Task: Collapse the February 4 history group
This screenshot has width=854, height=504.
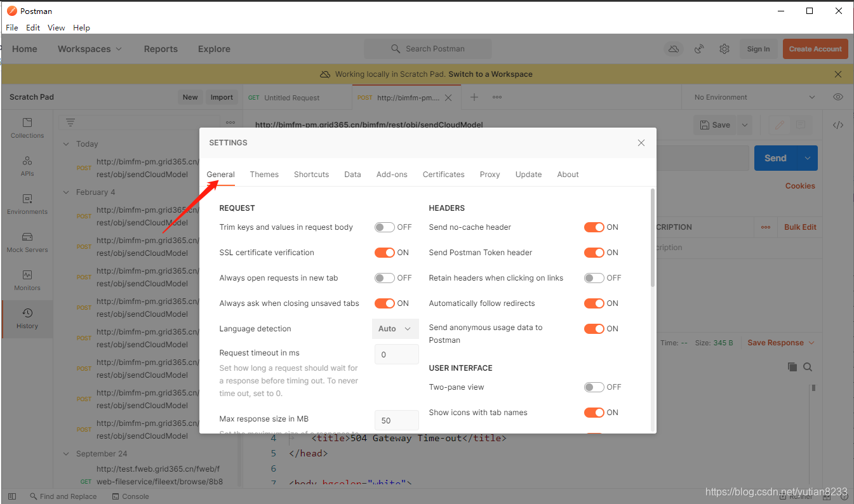Action: [66, 192]
